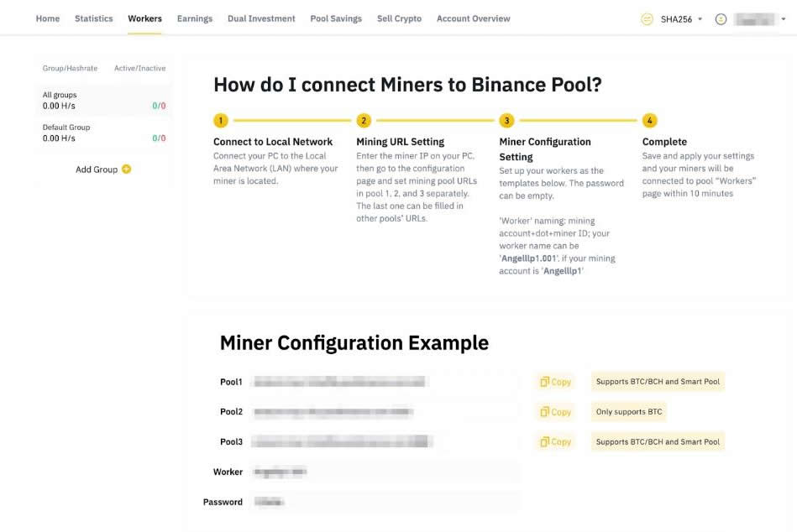Click the Pool1 URL field
797x532 pixels.
coord(382,382)
